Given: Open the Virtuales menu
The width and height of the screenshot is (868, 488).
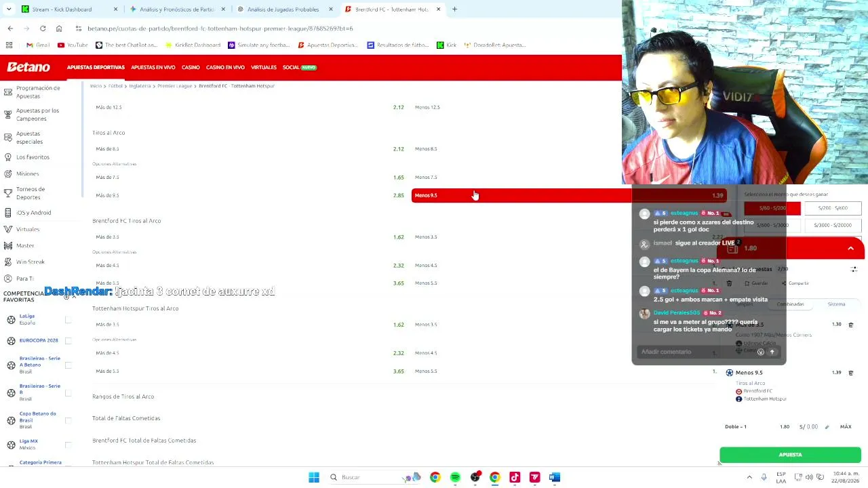Looking at the screenshot, I should [x=264, y=68].
